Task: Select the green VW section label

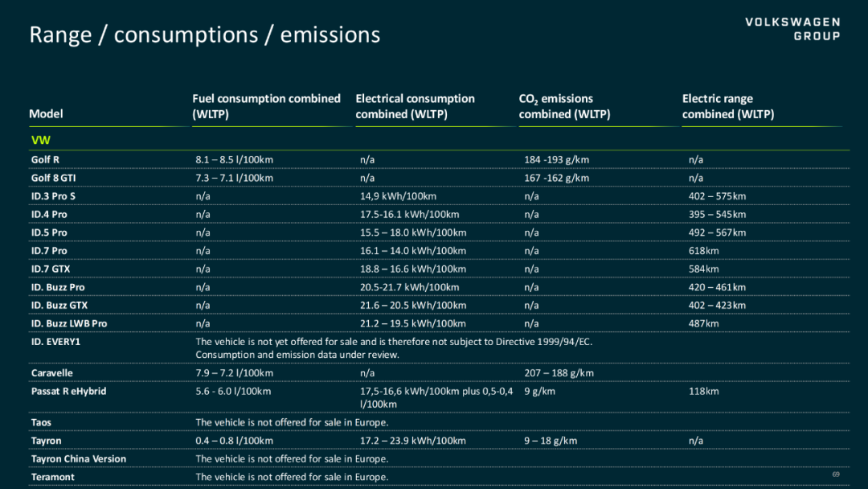Action: [40, 140]
